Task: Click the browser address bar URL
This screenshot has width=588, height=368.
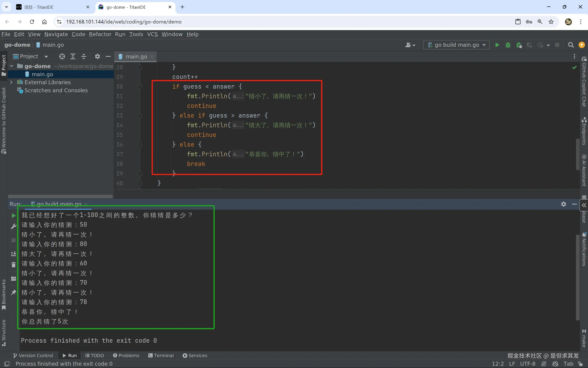Action: point(123,22)
